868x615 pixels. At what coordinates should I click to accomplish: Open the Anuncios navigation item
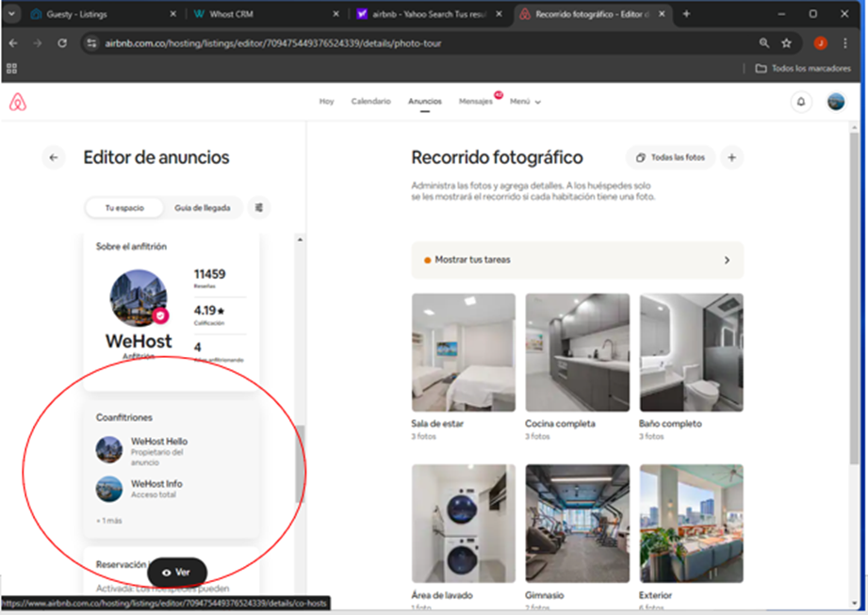point(425,102)
